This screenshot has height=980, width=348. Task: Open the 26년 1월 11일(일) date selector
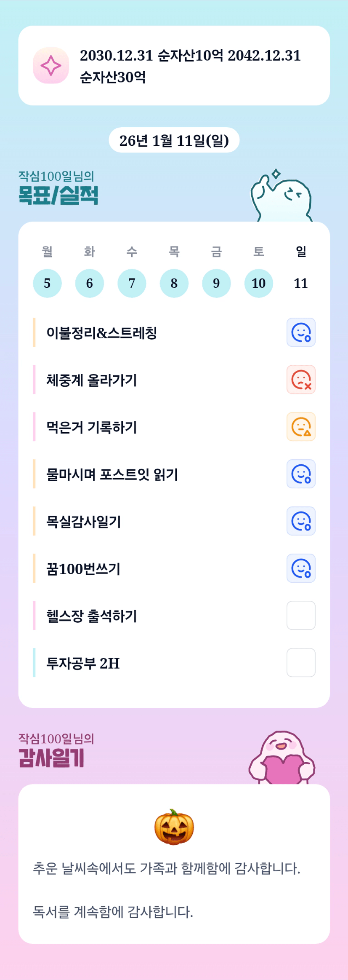(174, 140)
